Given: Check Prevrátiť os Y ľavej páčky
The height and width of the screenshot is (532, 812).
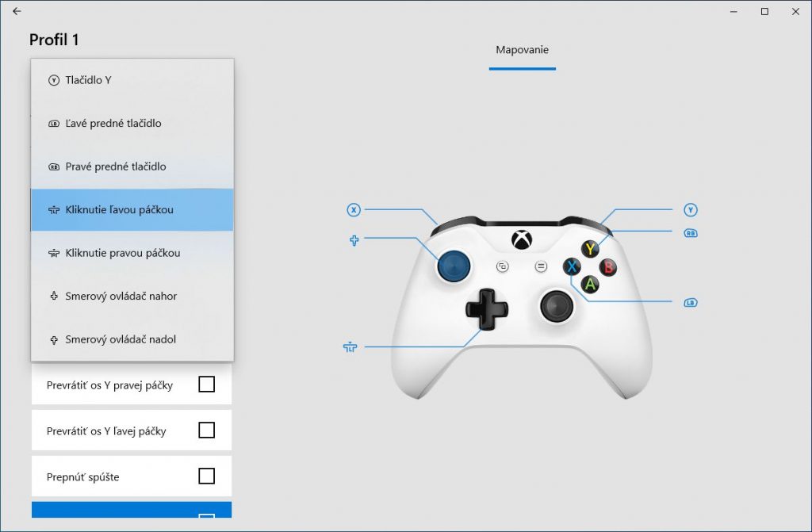Looking at the screenshot, I should point(207,430).
